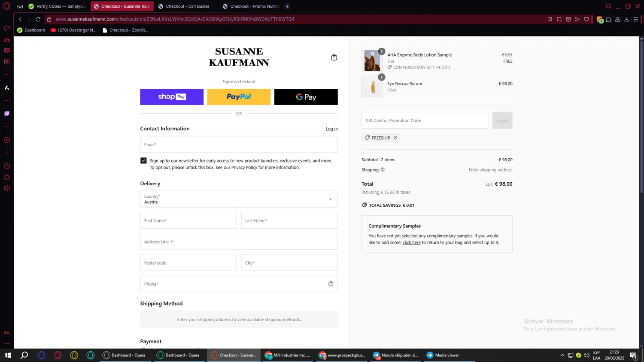Open a new browser tab

pyautogui.click(x=287, y=6)
